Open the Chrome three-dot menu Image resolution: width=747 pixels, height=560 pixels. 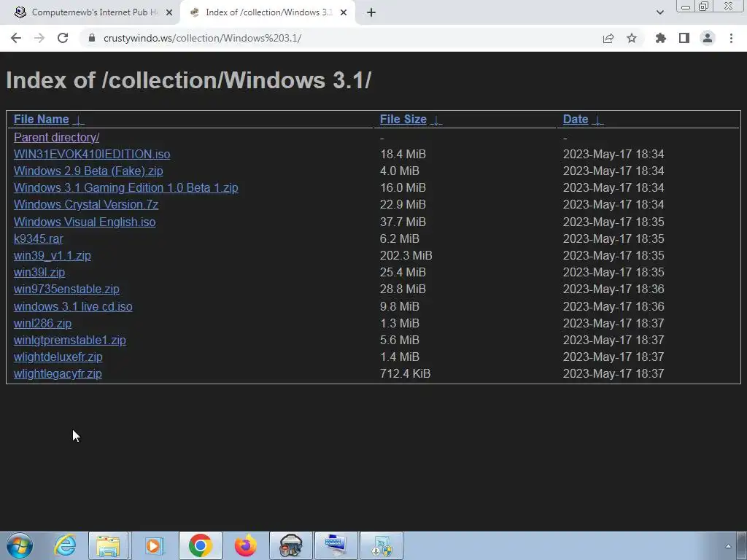[731, 38]
